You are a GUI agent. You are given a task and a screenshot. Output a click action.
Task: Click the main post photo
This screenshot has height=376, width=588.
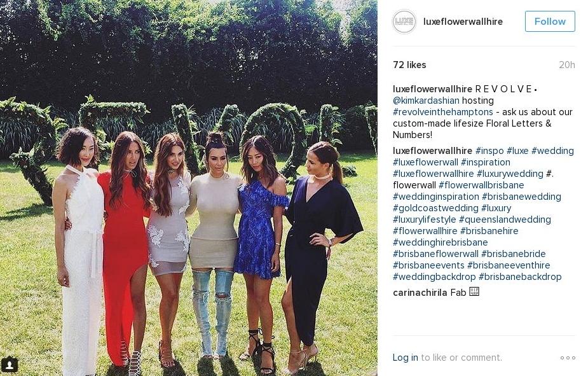coord(189,188)
